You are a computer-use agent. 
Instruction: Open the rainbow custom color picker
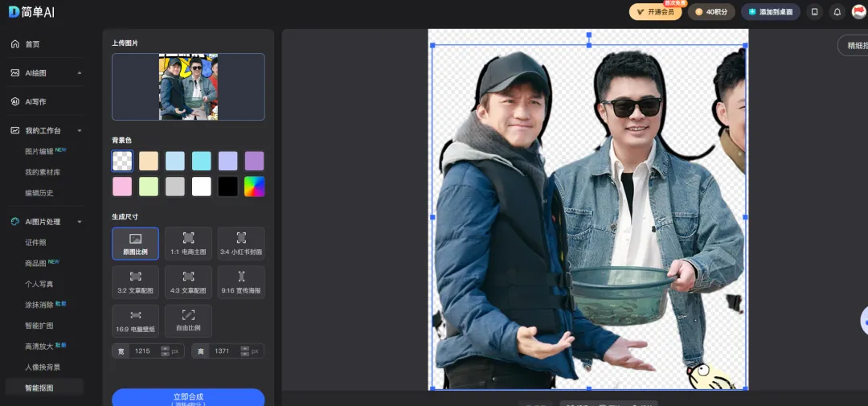[255, 187]
